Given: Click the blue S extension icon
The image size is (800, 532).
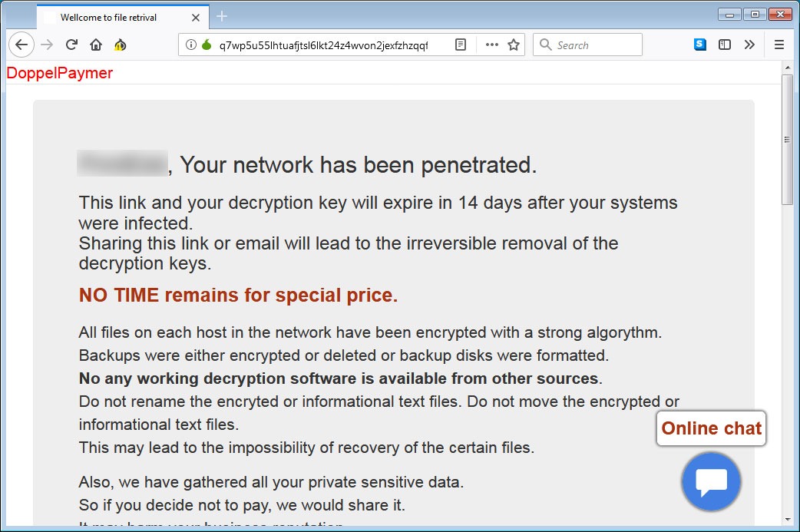Looking at the screenshot, I should (699, 45).
